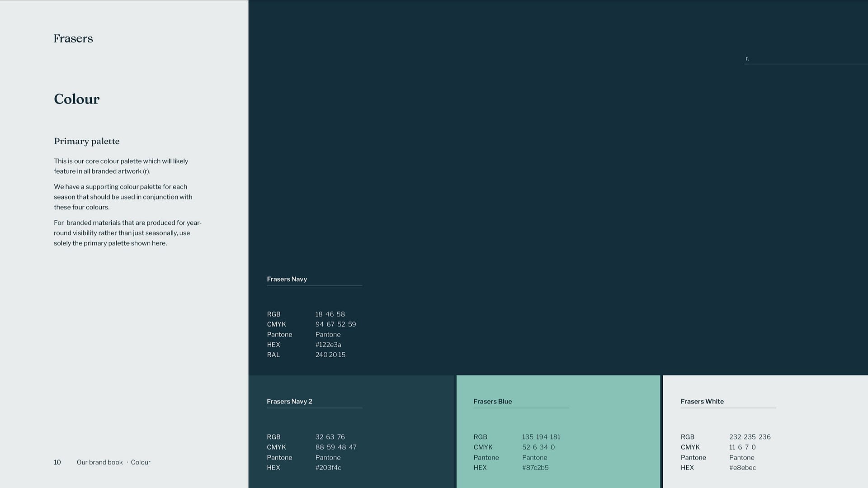This screenshot has height=488, width=868.
Task: Select HEX value #122e3a
Action: (328, 345)
